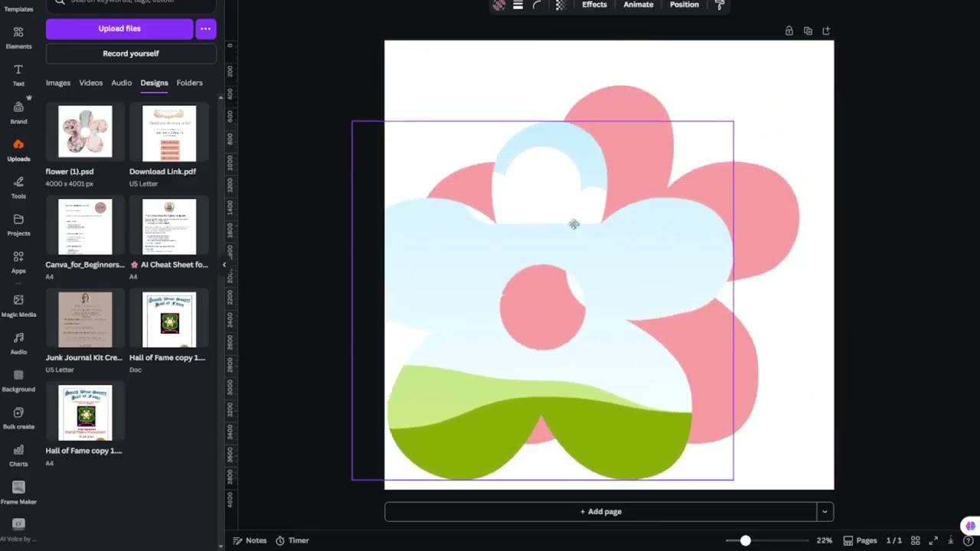Open the Brand panel in the sidebar
The height and width of the screenshot is (551, 980).
(18, 112)
